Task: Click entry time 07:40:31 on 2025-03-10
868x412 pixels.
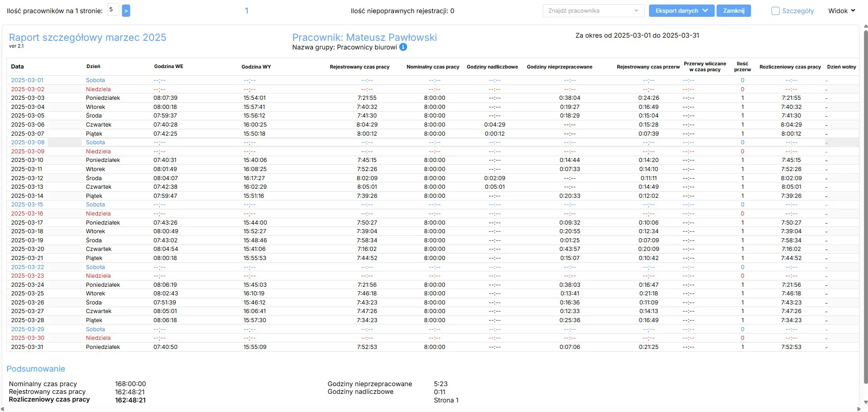Action: pyautogui.click(x=165, y=160)
